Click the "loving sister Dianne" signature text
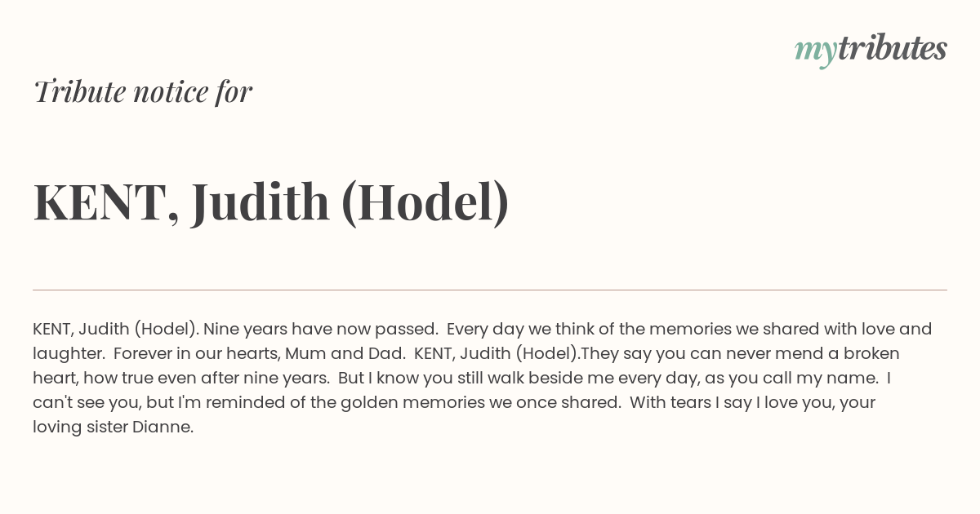This screenshot has height=514, width=980. coord(113,428)
